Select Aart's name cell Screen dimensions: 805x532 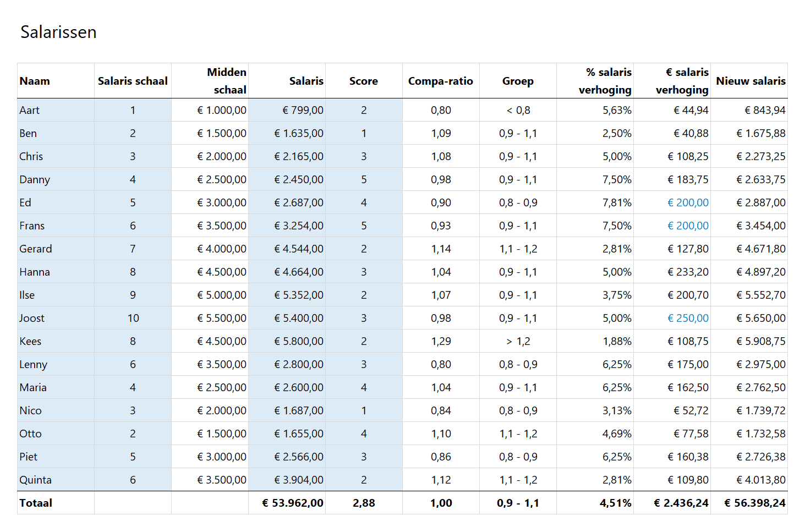(x=30, y=110)
